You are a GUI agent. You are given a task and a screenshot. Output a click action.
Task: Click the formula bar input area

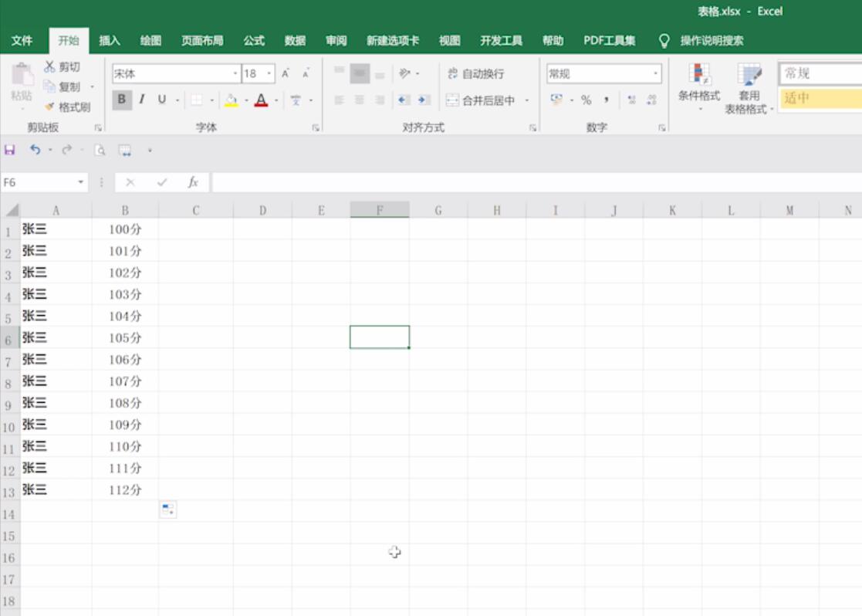click(x=536, y=182)
